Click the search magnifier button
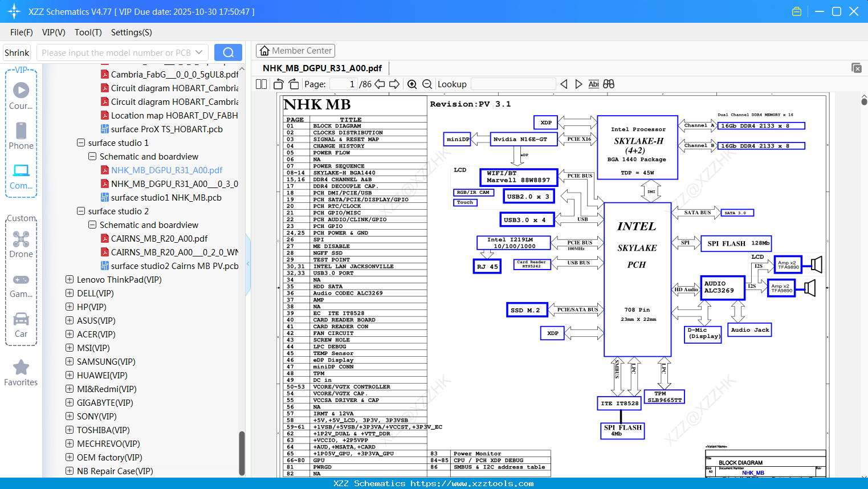The width and height of the screenshot is (868, 489). [x=228, y=52]
